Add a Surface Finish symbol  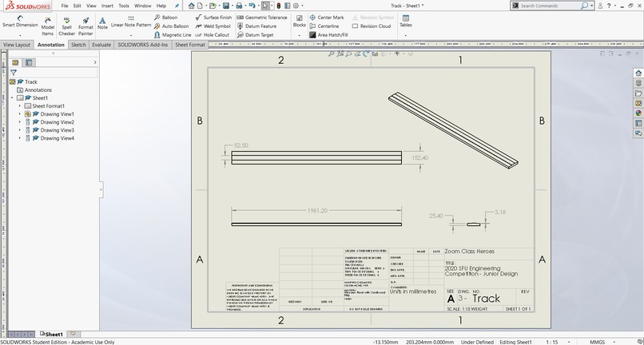[213, 18]
